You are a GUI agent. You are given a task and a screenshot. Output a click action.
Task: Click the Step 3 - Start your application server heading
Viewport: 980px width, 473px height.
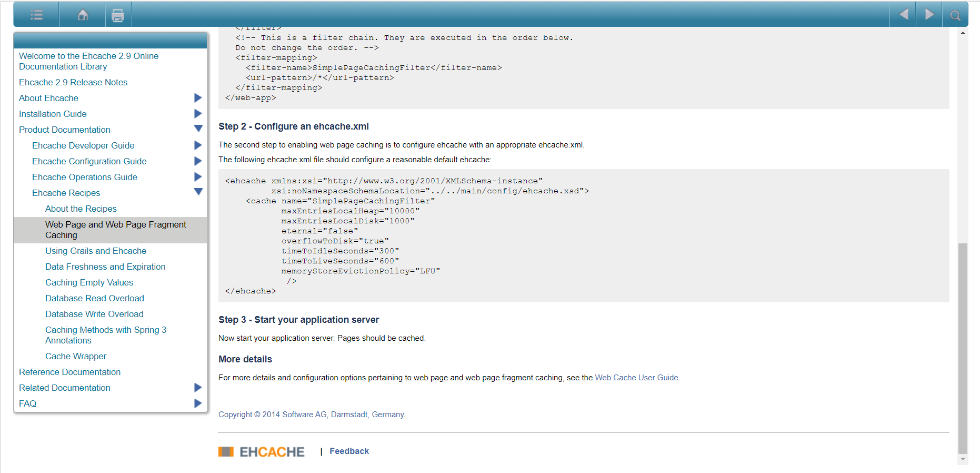click(x=298, y=320)
